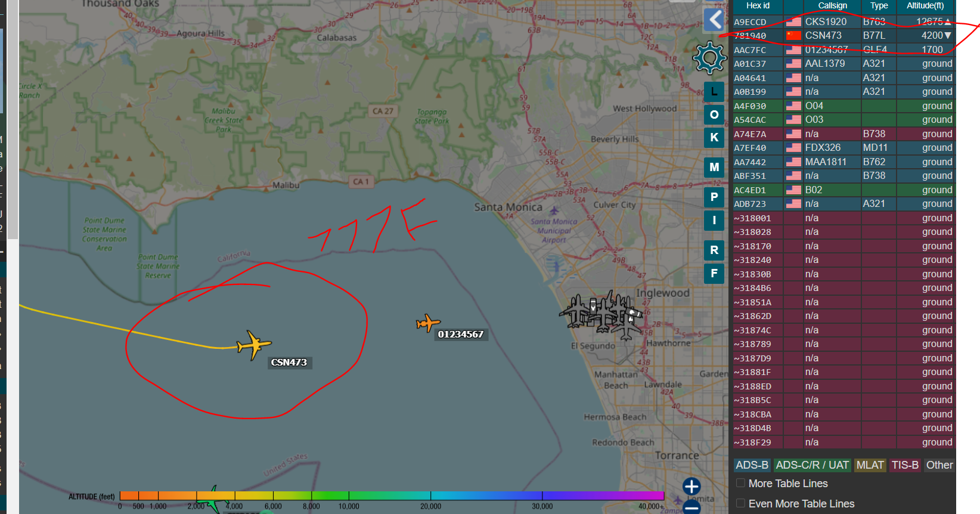Select table row AAC7FC

(843, 49)
